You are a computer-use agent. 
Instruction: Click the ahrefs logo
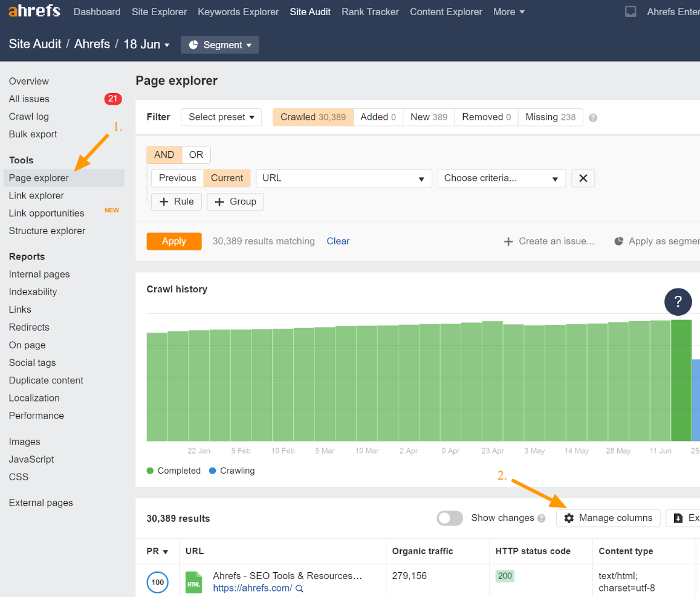pos(34,11)
